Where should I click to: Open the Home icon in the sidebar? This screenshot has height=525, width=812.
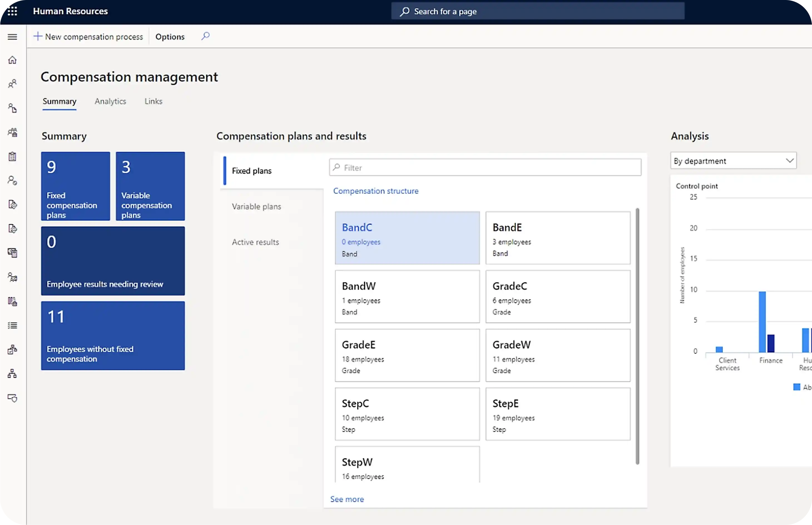pos(13,60)
